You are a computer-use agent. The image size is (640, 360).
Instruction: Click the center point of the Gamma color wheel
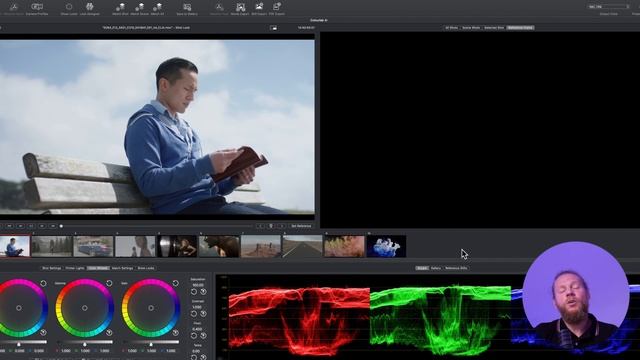pyautogui.click(x=85, y=308)
